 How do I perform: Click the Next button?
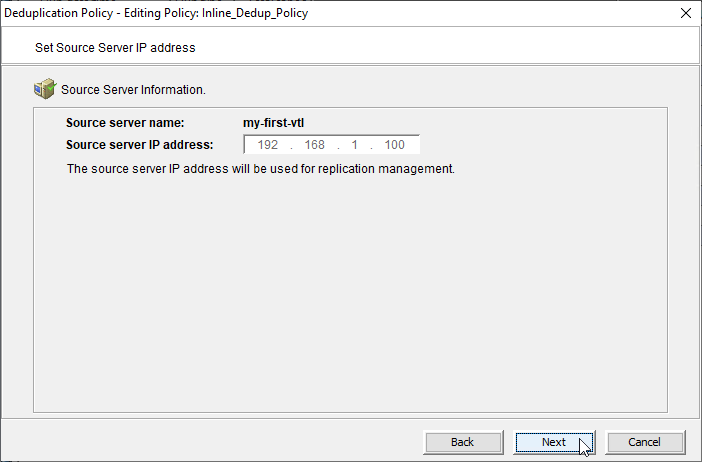point(554,442)
